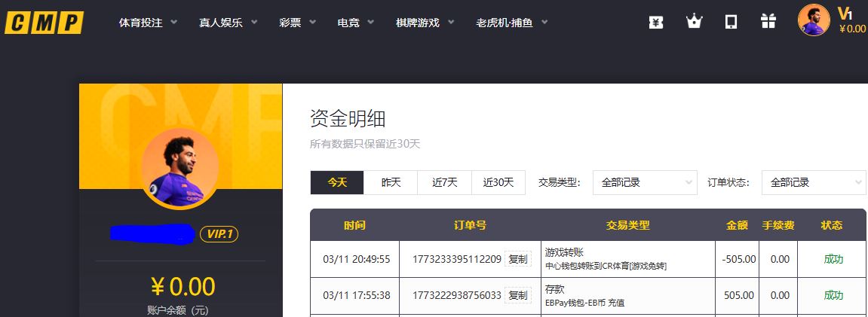This screenshot has height=317, width=868.
Task: Click the large profile picture in sidebar
Action: (179, 168)
